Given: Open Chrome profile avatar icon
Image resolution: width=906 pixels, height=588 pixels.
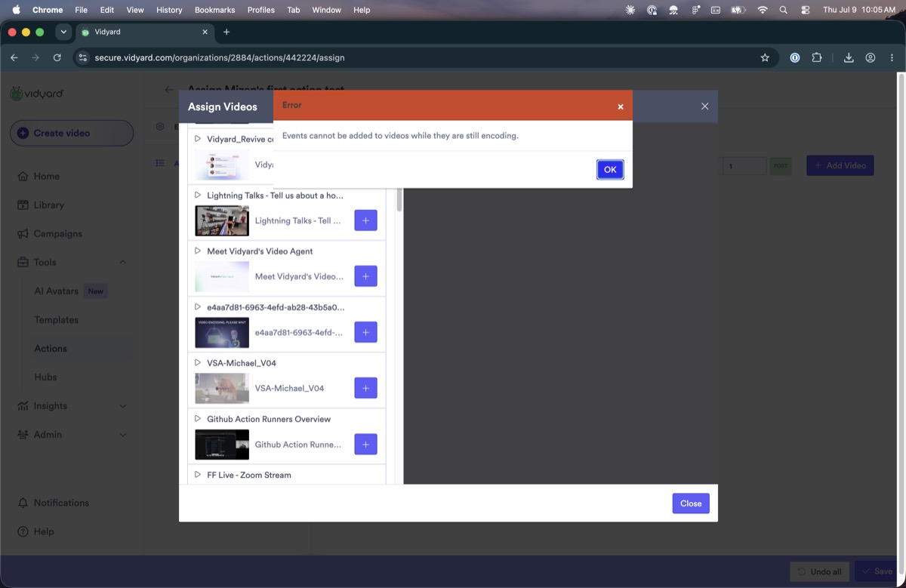Looking at the screenshot, I should point(871,57).
